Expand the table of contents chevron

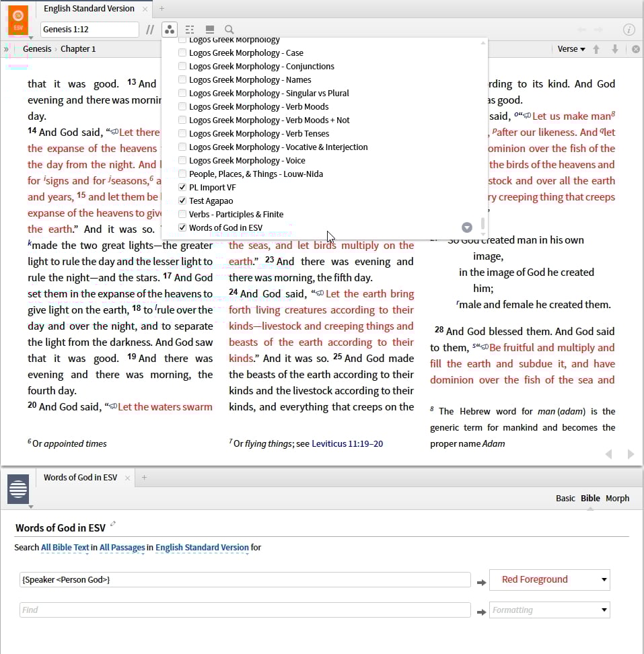pyautogui.click(x=6, y=49)
